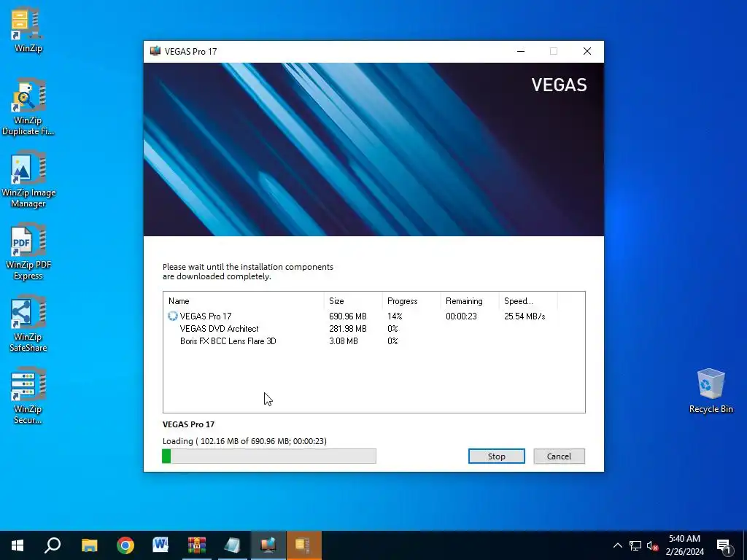Open the tilted document app in taskbar
Image resolution: width=747 pixels, height=560 pixels.
click(232, 545)
